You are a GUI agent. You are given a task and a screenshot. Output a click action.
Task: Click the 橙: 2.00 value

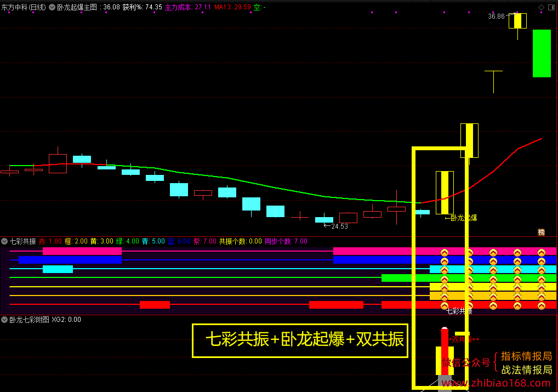[x=76, y=241]
